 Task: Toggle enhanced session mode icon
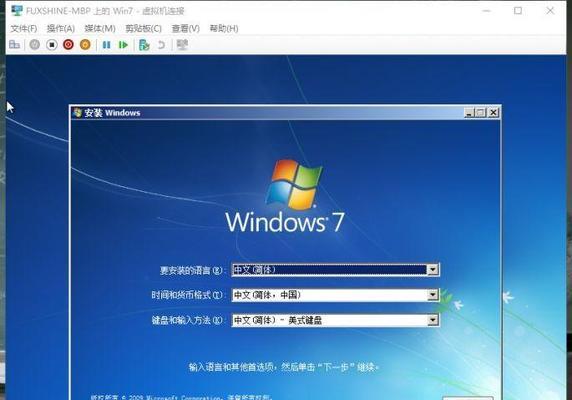pyautogui.click(x=182, y=45)
